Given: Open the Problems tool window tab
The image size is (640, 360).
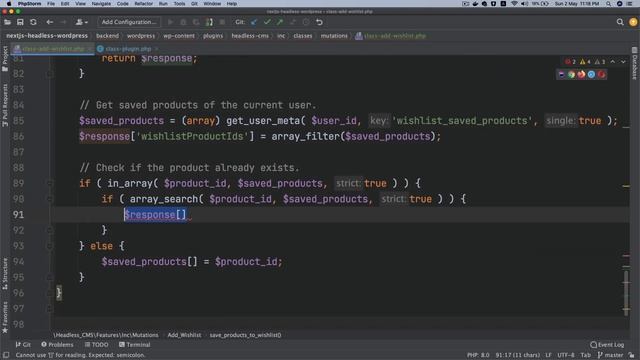Looking at the screenshot, I should point(57,345).
